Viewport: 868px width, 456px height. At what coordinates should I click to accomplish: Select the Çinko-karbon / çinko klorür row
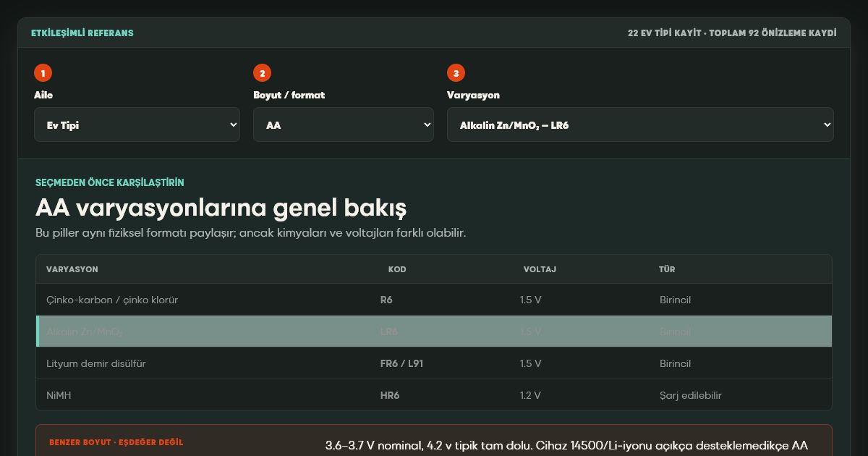434,300
